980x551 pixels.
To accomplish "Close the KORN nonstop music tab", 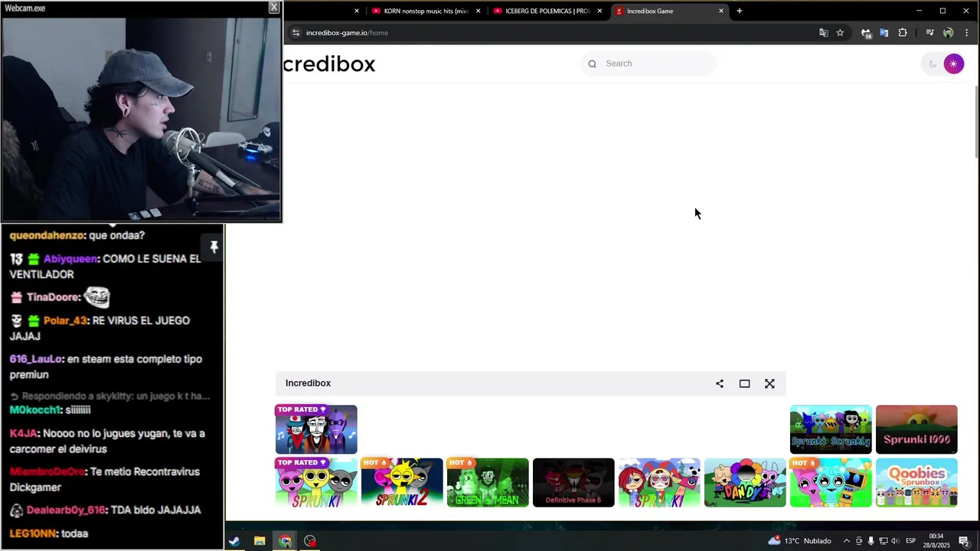I will pos(479,11).
